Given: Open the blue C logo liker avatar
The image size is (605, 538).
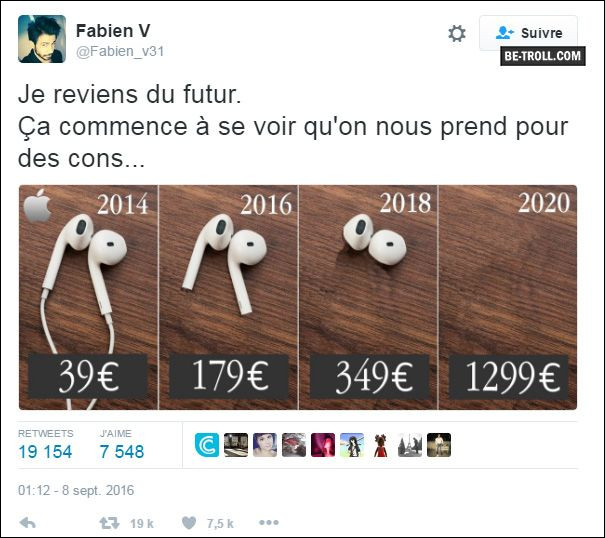Looking at the screenshot, I should 207,445.
